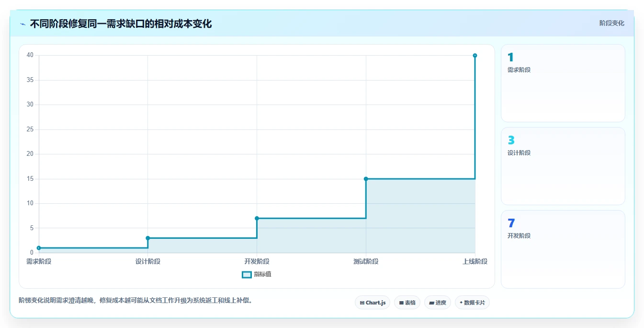Image resolution: width=644 pixels, height=328 pixels.
Task: Click the y-axis value 35
Action: (x=30, y=80)
